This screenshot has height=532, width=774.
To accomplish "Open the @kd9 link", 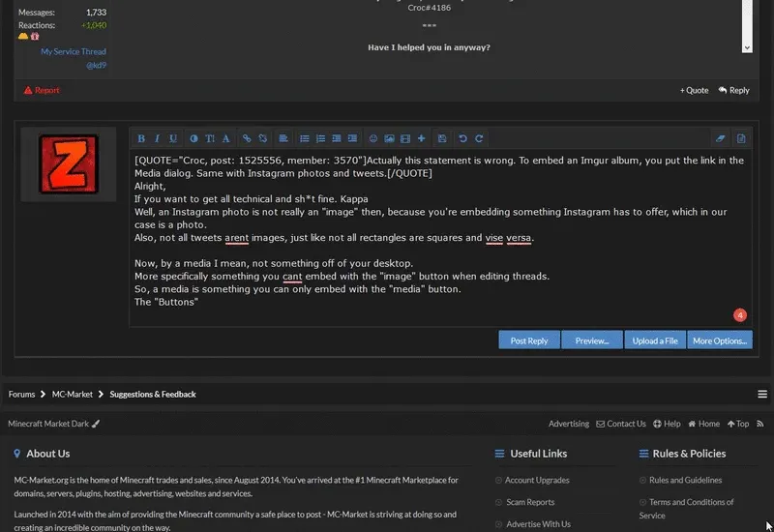I will click(x=96, y=65).
